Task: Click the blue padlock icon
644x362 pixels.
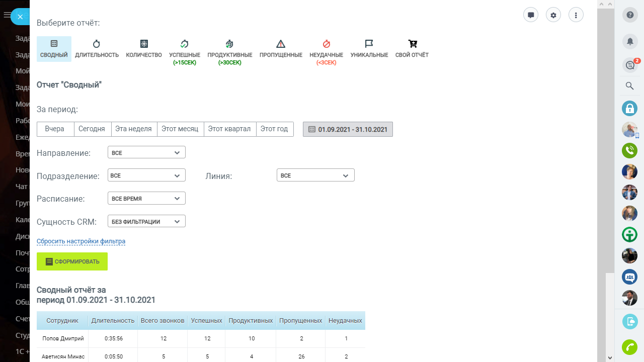Action: (630, 108)
